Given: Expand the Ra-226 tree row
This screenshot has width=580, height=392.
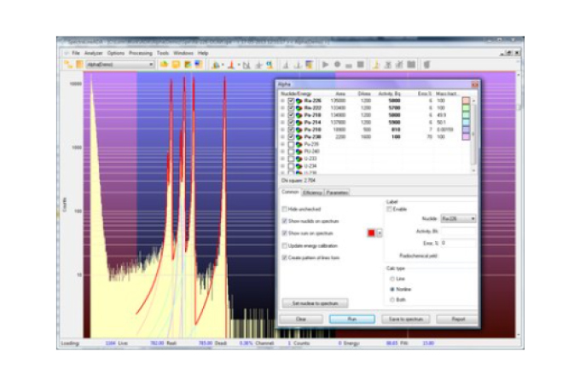Looking at the screenshot, I should click(282, 101).
